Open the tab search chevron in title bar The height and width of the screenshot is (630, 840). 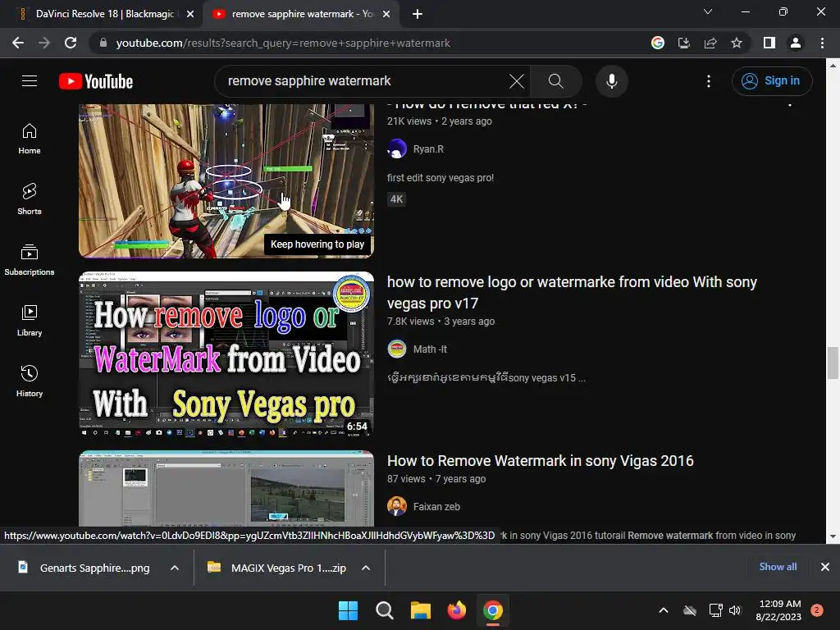click(x=708, y=11)
